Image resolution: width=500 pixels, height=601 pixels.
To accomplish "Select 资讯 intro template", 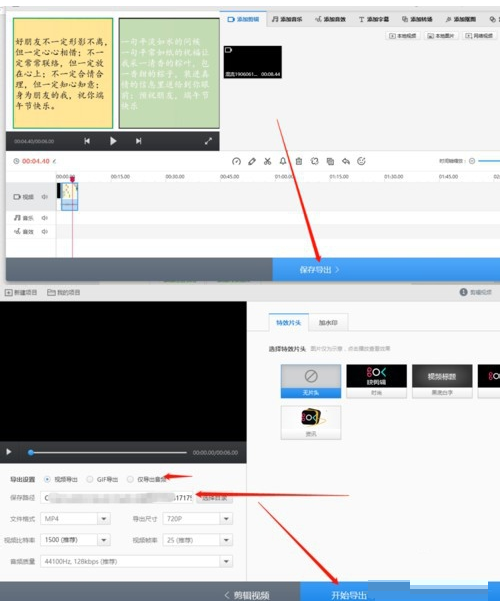I will [311, 422].
